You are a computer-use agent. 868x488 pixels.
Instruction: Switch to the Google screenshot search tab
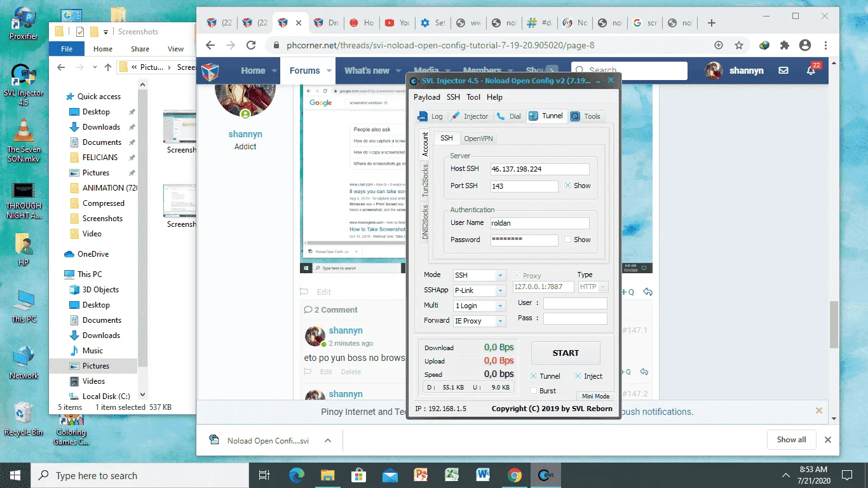tap(645, 23)
